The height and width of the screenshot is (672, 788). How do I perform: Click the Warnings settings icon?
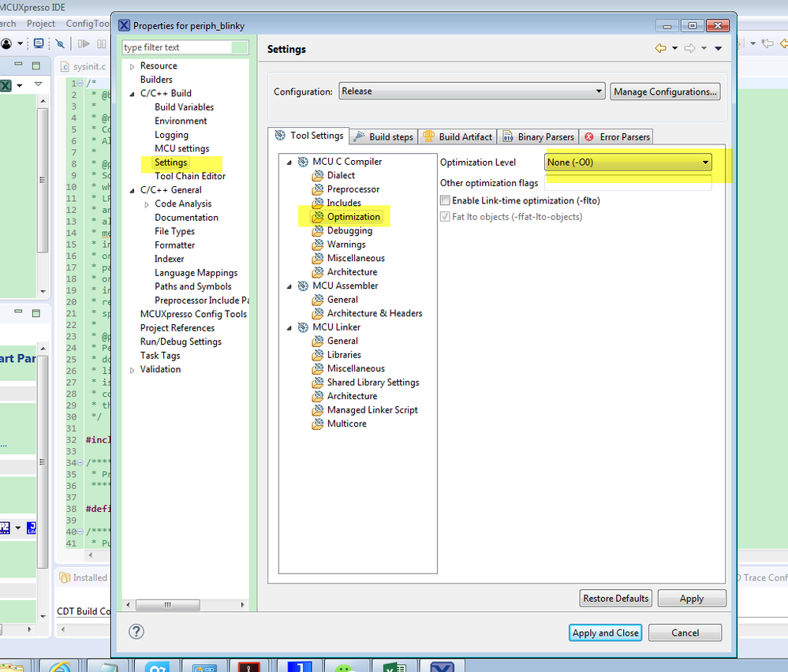pos(318,245)
